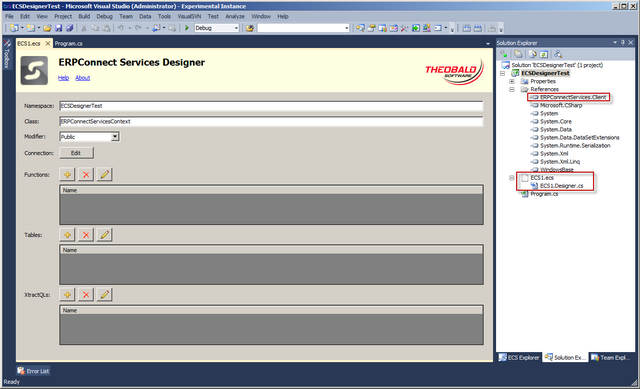Image resolution: width=640 pixels, height=389 pixels.
Task: Expand the Properties node in Solution Explorer
Action: click(512, 81)
